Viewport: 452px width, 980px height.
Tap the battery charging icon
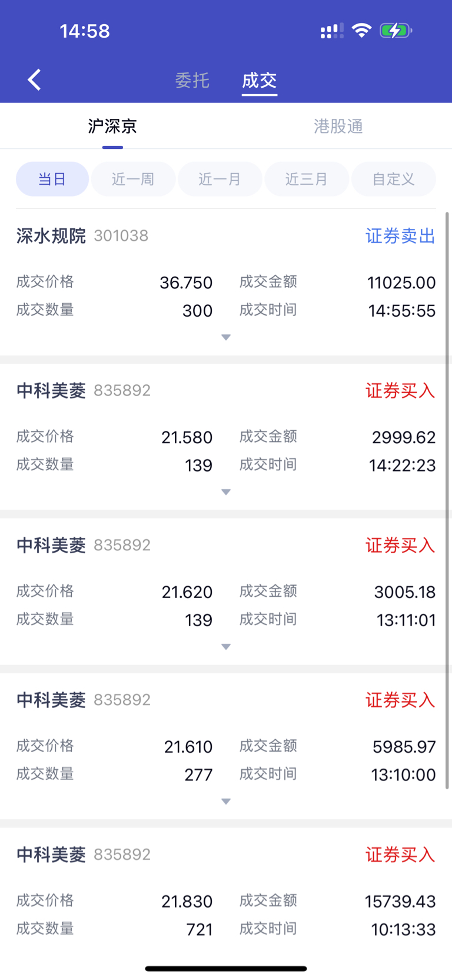point(396,31)
